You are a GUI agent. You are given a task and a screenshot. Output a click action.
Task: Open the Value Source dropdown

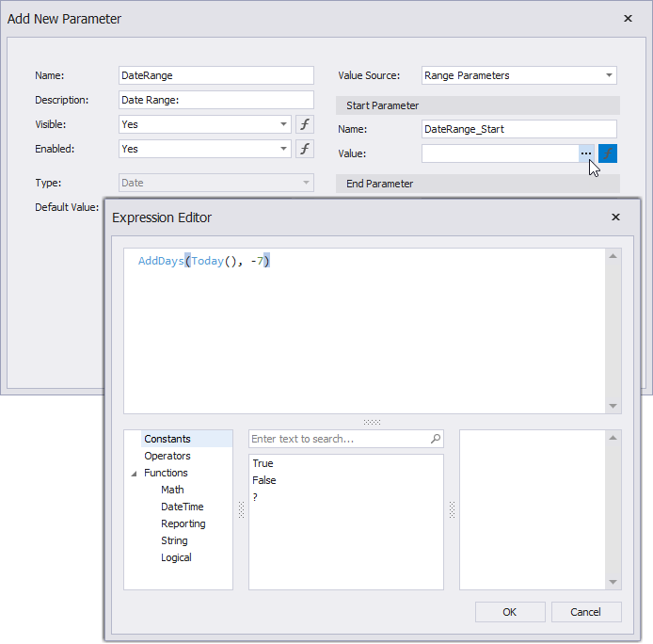tap(609, 75)
